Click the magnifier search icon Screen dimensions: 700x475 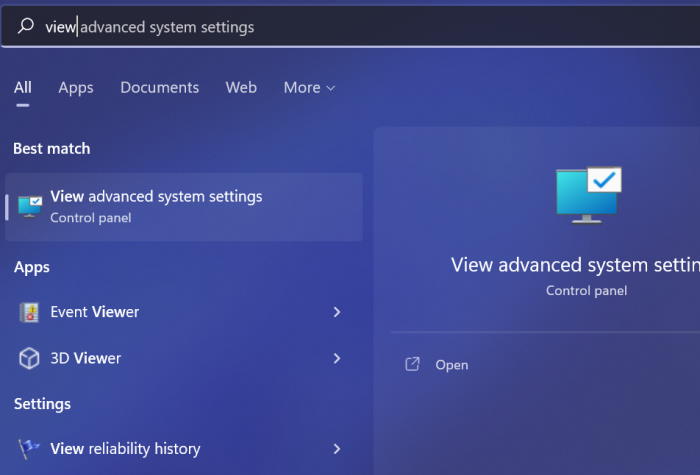pos(25,26)
